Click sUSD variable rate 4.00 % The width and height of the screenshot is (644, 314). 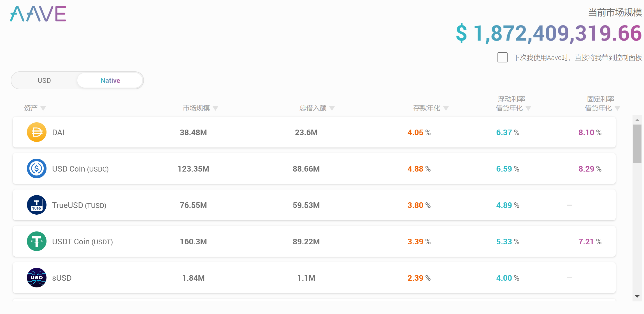(x=508, y=278)
